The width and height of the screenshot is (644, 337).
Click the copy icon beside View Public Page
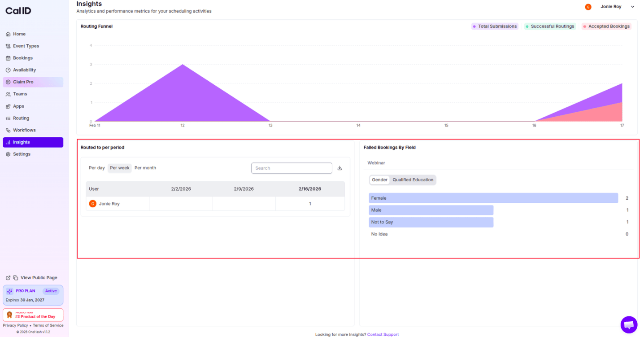click(16, 278)
